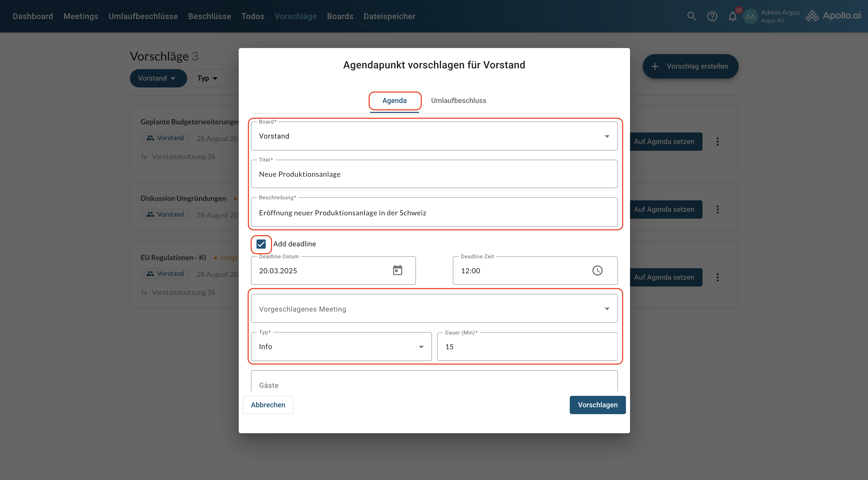
Task: Click into the Titel input field
Action: pos(434,174)
